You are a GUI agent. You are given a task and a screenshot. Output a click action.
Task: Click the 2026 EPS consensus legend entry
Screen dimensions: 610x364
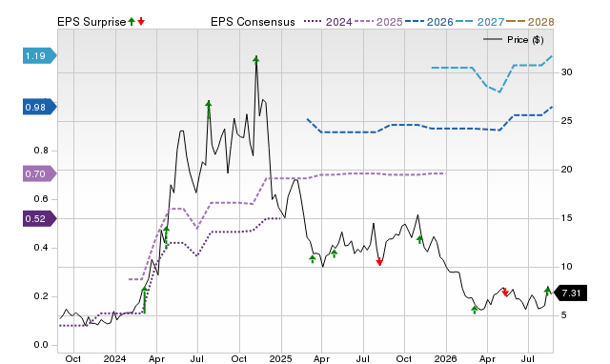[x=429, y=22]
